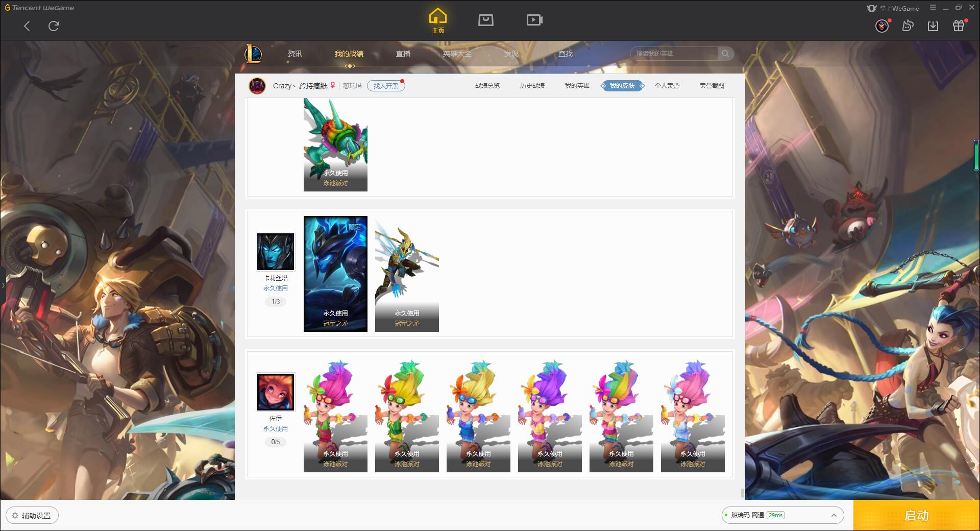Open 辅助设置 settings button
Image resolution: width=980 pixels, height=531 pixels.
pos(32,516)
